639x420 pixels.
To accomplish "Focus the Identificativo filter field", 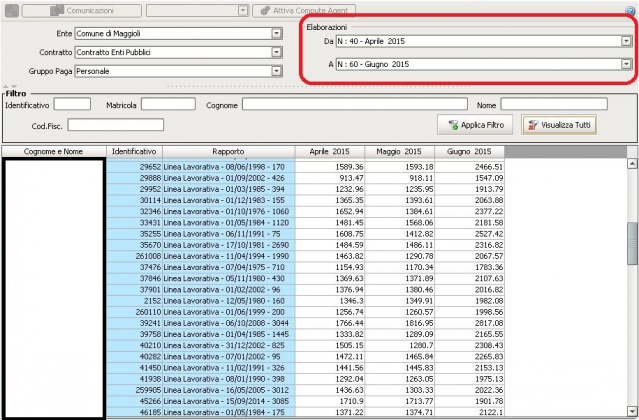I will pos(72,104).
